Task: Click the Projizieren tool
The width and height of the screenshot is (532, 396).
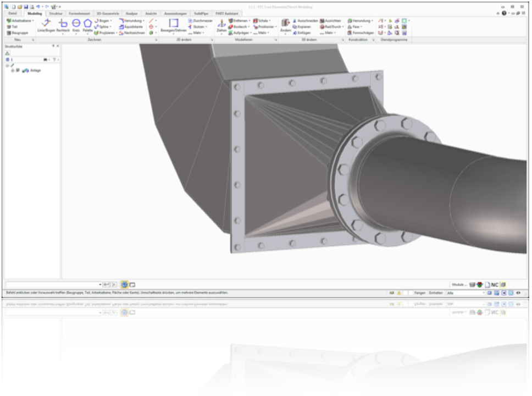Action: 106,33
